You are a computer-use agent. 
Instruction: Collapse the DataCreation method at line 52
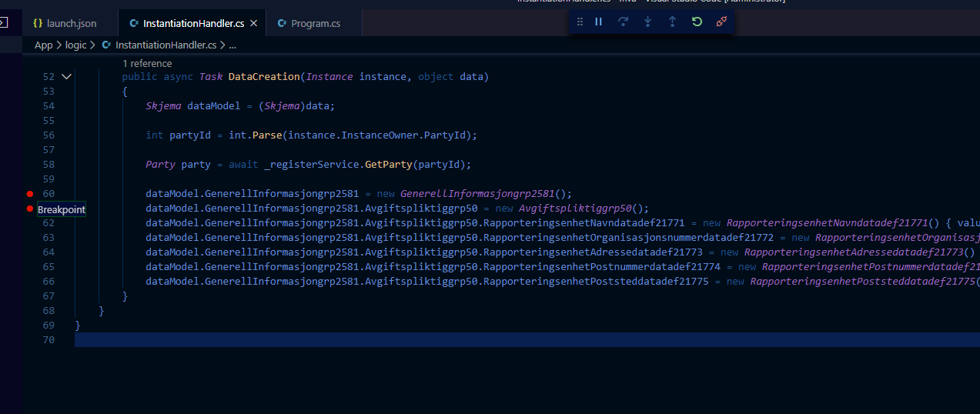tap(66, 77)
